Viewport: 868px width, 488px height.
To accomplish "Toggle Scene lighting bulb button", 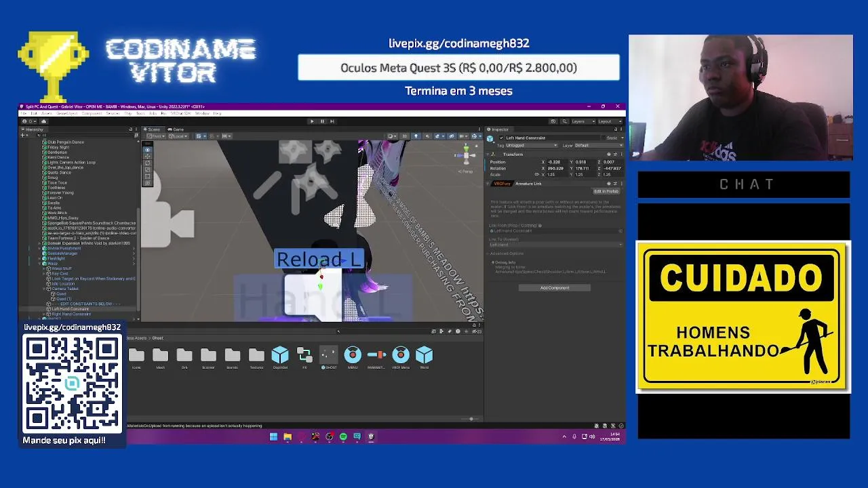I will [416, 136].
